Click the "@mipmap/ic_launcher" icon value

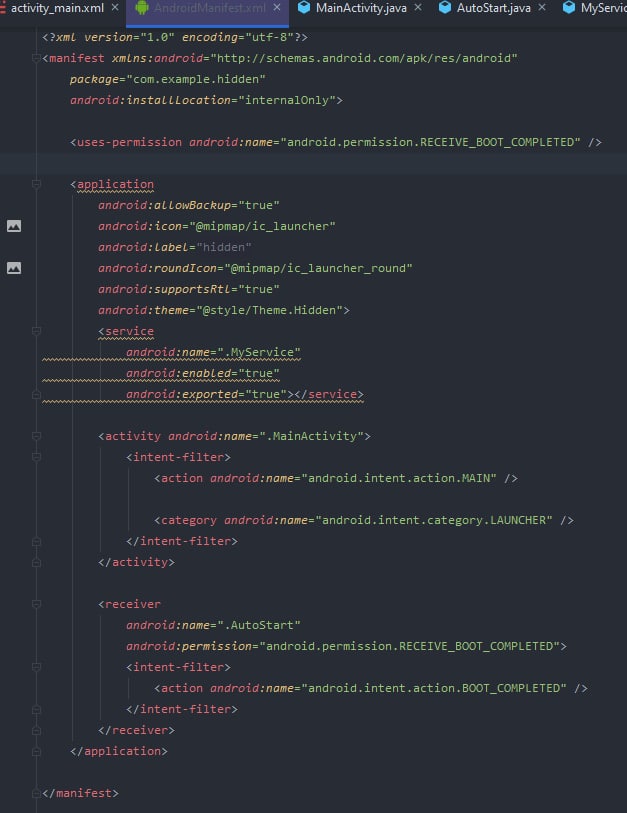coord(262,226)
